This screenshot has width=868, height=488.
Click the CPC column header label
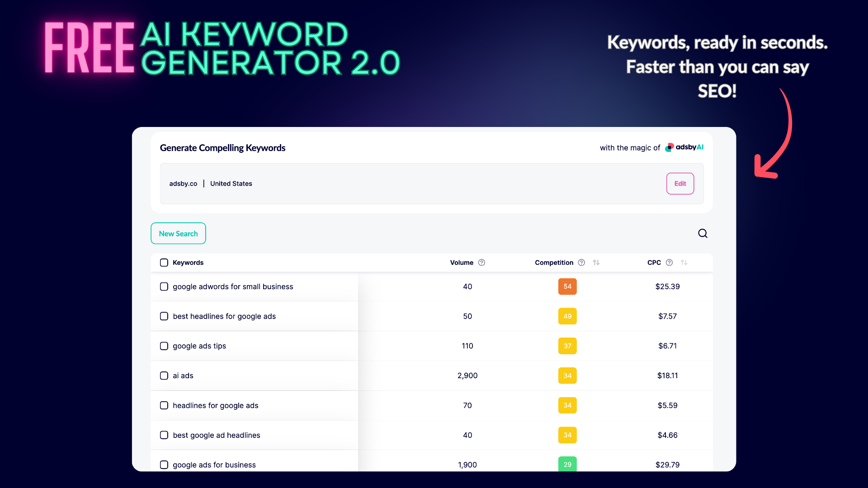(x=654, y=263)
